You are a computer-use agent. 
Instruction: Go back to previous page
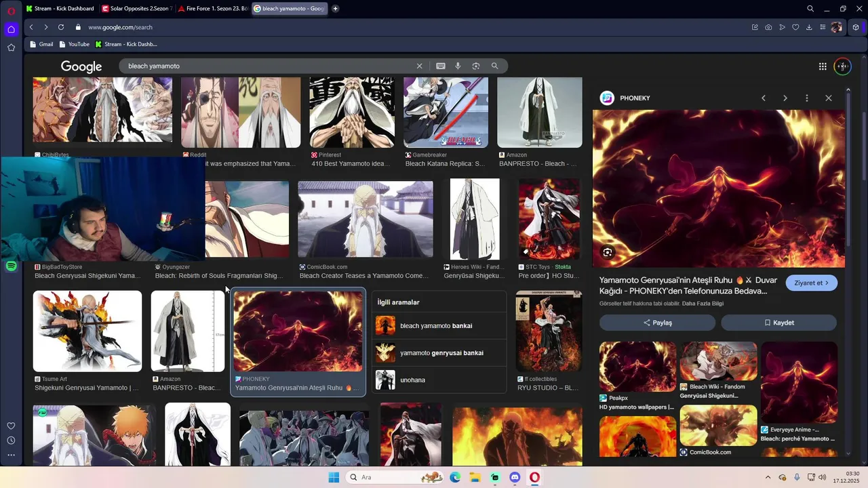31,27
